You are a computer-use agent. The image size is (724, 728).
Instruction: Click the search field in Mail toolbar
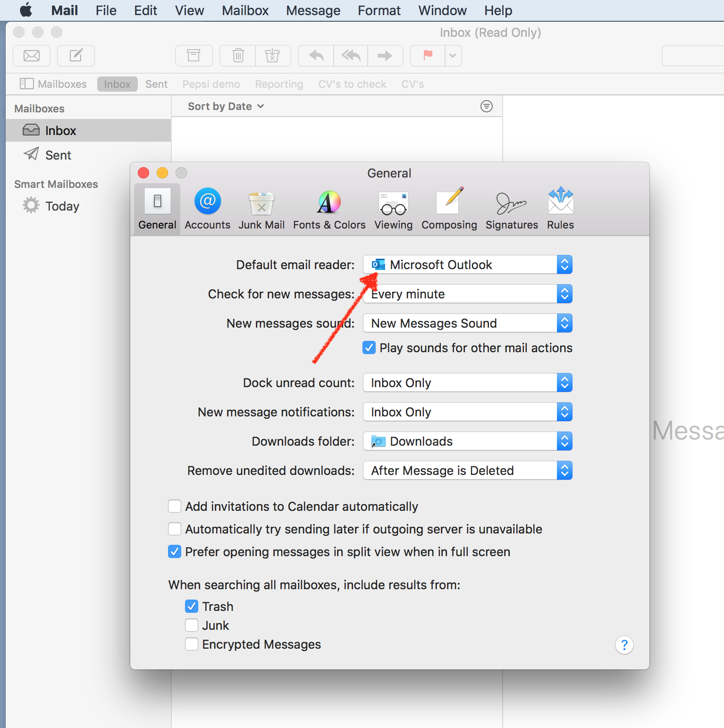tap(693, 56)
